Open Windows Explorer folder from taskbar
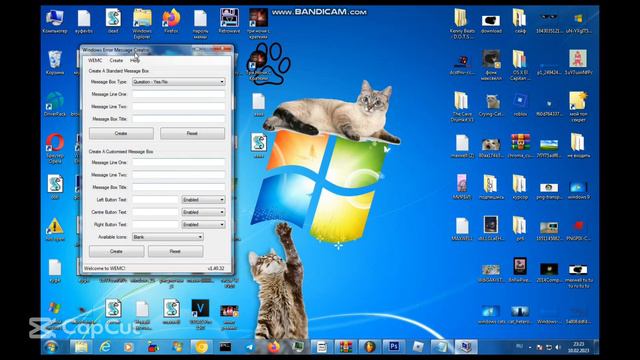Image resolution: width=640 pixels, height=360 pixels. point(81,347)
